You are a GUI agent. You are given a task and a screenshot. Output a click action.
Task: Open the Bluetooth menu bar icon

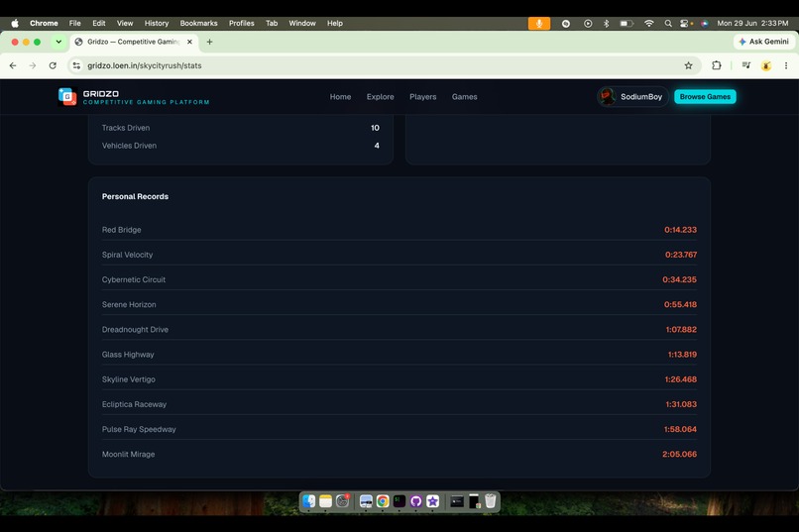[x=607, y=23]
